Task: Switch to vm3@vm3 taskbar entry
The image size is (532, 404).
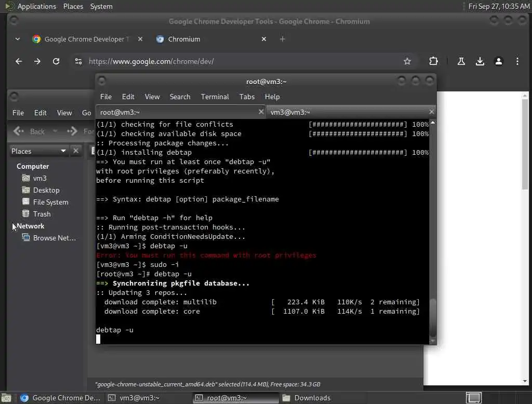Action: coord(148,398)
